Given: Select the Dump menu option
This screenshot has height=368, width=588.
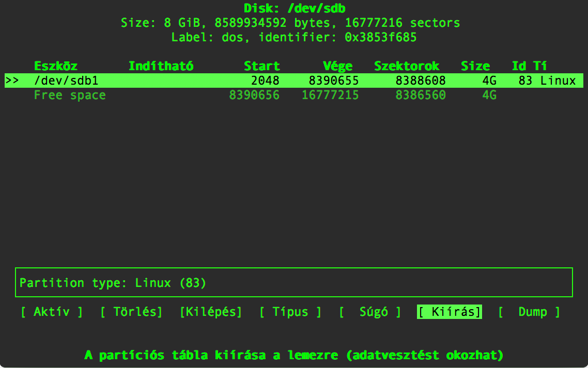Looking at the screenshot, I should click(530, 312).
